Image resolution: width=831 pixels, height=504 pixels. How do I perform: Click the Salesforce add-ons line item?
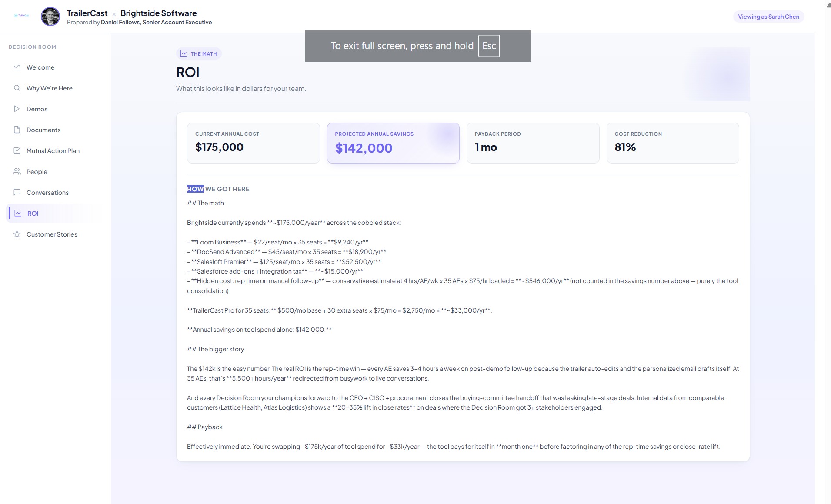pos(275,271)
